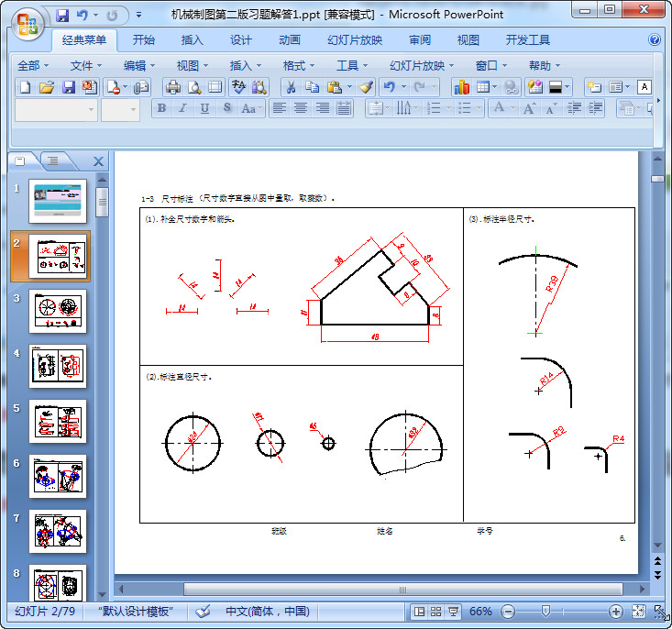Screen dimensions: 672x629
Task: Open a file with the folder icon
Action: click(46, 87)
